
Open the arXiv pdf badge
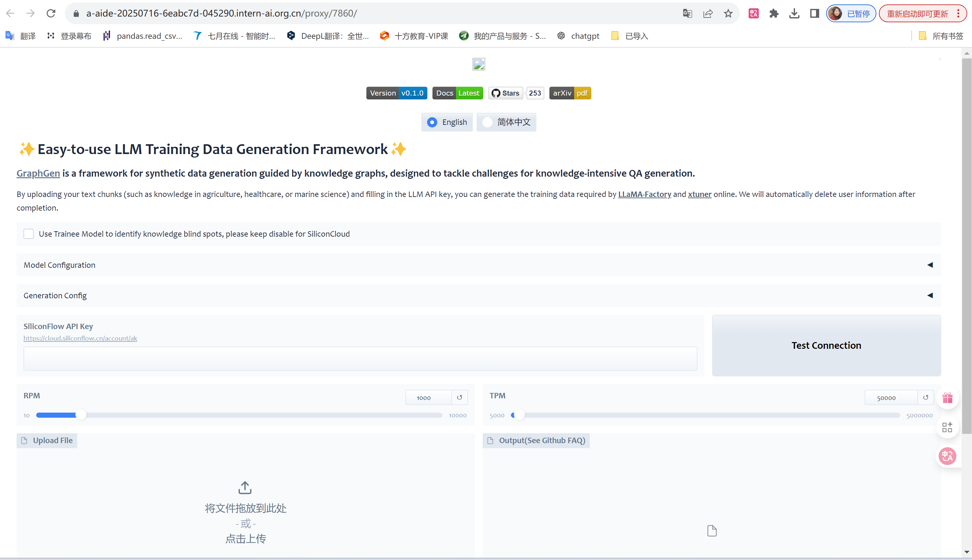coord(570,93)
